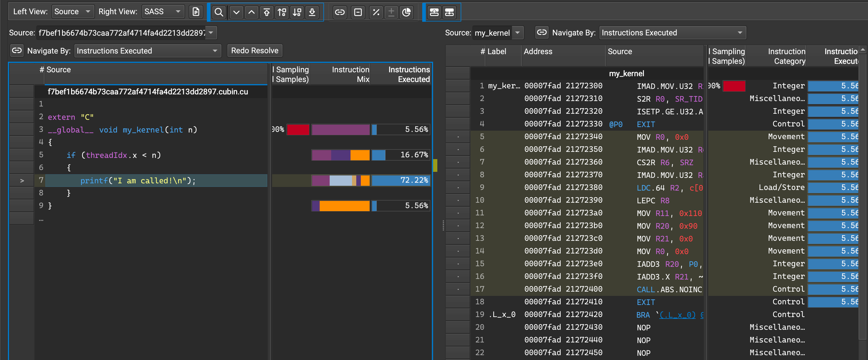Toggle left pane Navigate By link icon

(17, 51)
